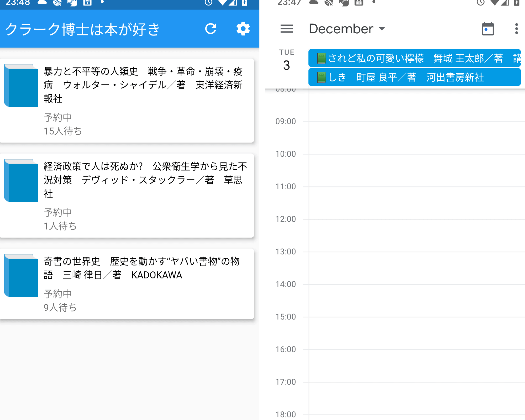The image size is (525, 420).
Task: Tap the blue book icon beside 奇書の世界史
Action: pos(21,275)
